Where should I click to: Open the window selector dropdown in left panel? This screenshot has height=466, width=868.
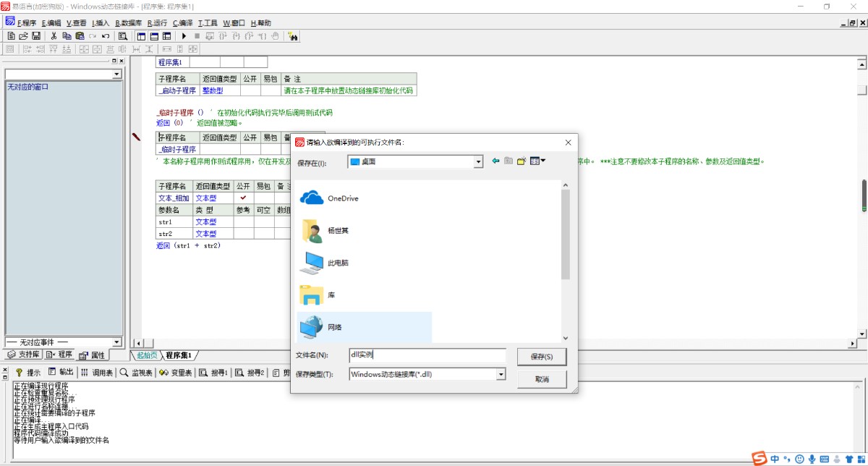[x=116, y=75]
